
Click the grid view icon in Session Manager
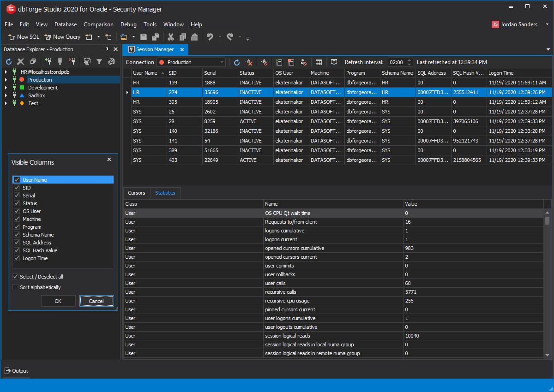coord(319,62)
